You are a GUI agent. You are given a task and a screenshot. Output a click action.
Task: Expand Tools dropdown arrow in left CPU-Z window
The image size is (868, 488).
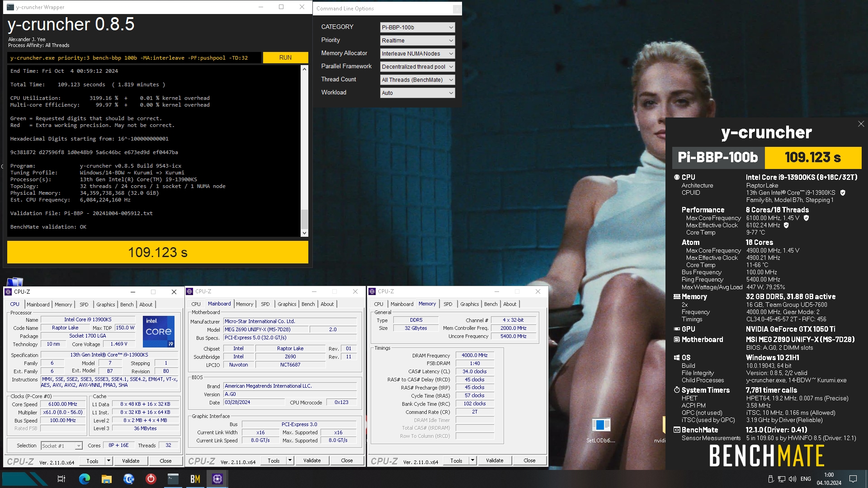(108, 461)
